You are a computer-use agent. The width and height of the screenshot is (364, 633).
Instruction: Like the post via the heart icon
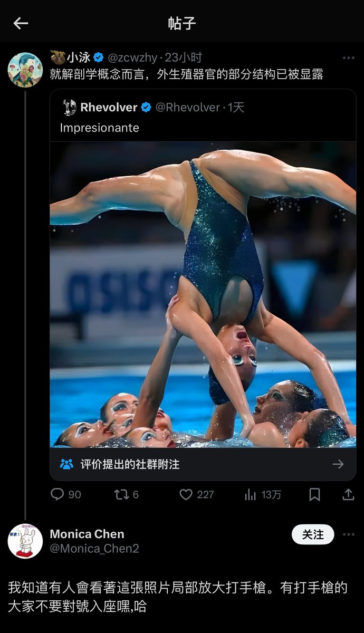click(186, 494)
